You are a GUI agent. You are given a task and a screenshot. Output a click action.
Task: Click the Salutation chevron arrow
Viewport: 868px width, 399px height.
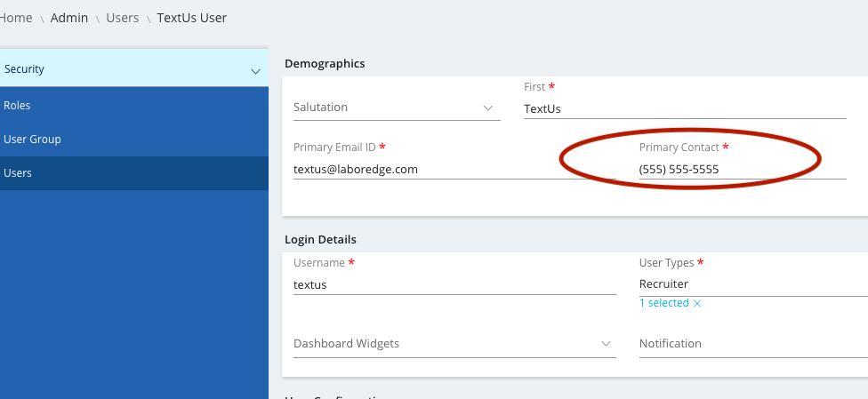tap(487, 108)
